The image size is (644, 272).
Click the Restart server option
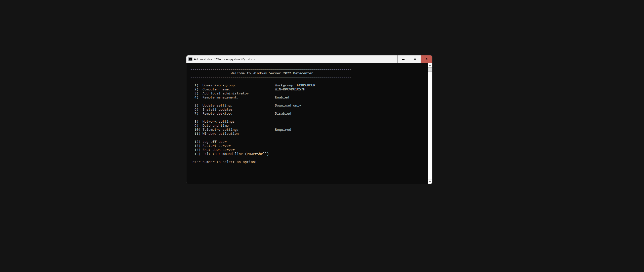tap(216, 146)
